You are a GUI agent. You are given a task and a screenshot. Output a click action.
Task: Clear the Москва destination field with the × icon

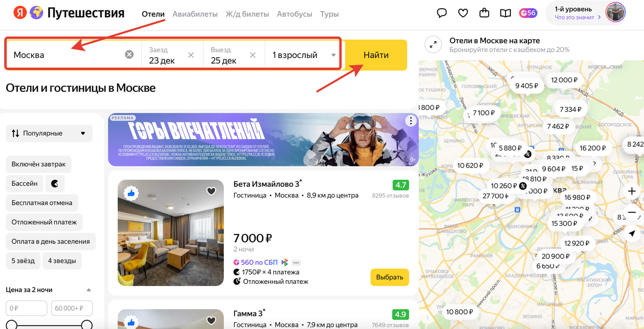point(129,54)
